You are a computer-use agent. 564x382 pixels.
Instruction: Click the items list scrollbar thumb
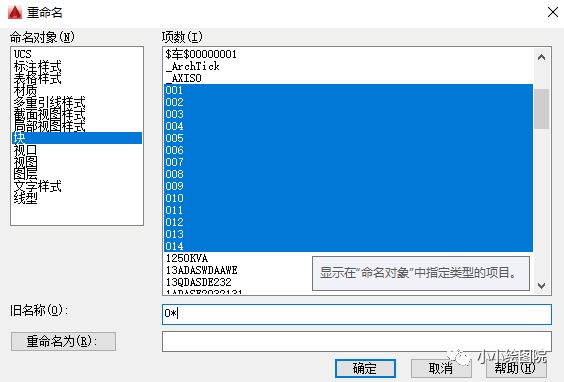541,109
